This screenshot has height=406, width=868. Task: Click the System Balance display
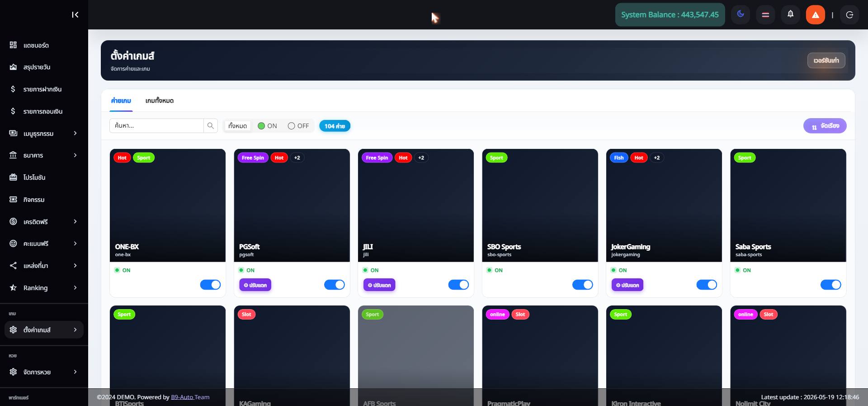click(670, 14)
